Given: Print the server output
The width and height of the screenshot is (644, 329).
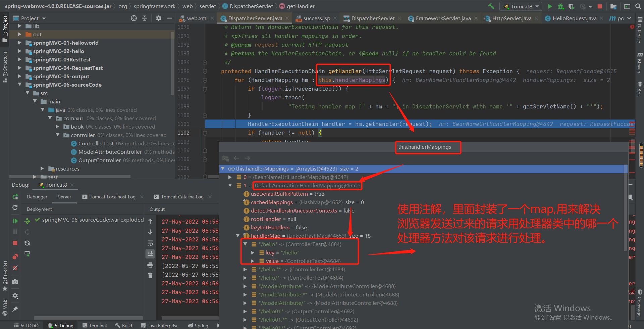Looking at the screenshot, I should [x=150, y=265].
